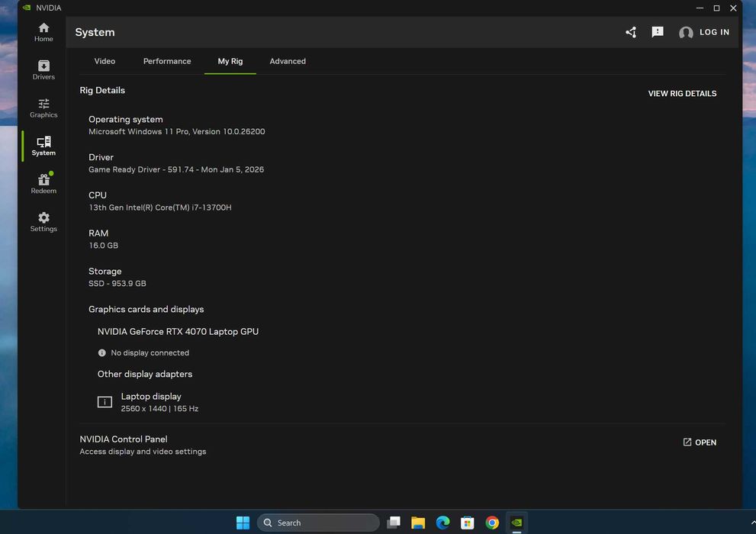This screenshot has width=756, height=534.
Task: Open File Explorer from taskbar
Action: coord(418,523)
